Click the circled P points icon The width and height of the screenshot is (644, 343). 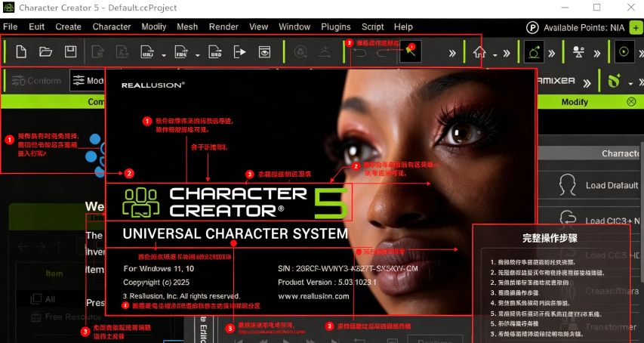[532, 28]
